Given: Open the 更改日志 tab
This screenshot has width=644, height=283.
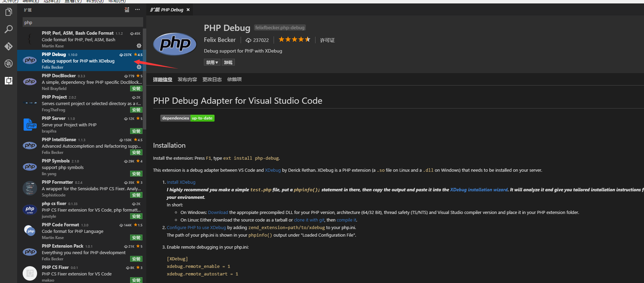Looking at the screenshot, I should 212,79.
